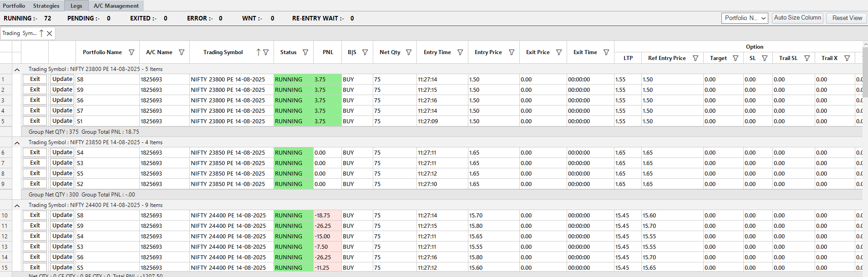This screenshot has width=868, height=277.
Task: Open the Portfolio N... dropdown
Action: [745, 18]
